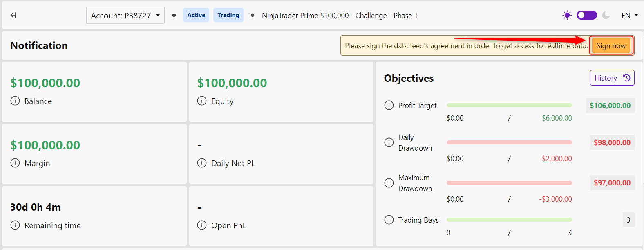Open the Objectives History button
This screenshot has width=644, height=250.
[x=612, y=78]
